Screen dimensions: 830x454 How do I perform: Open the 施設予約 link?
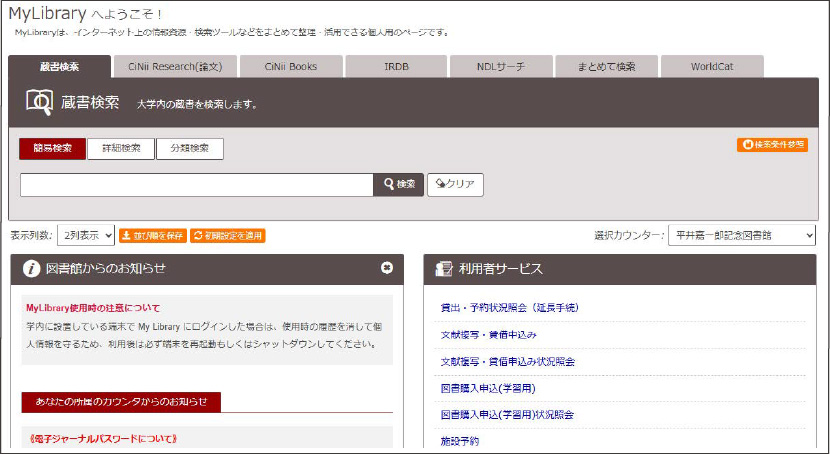click(x=461, y=440)
